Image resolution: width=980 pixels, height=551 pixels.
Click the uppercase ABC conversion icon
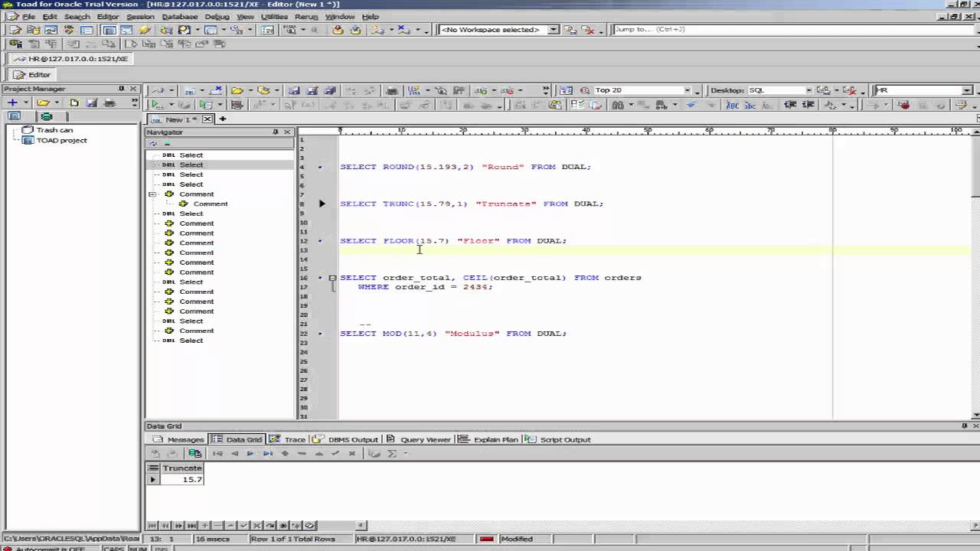point(733,105)
